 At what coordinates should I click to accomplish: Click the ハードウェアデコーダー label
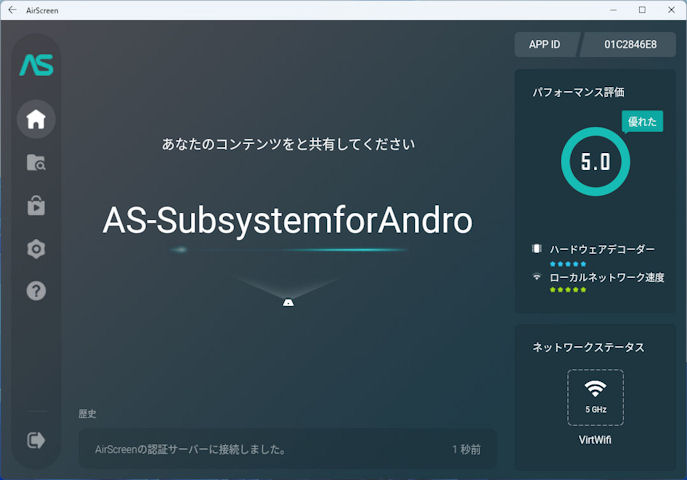coord(602,249)
